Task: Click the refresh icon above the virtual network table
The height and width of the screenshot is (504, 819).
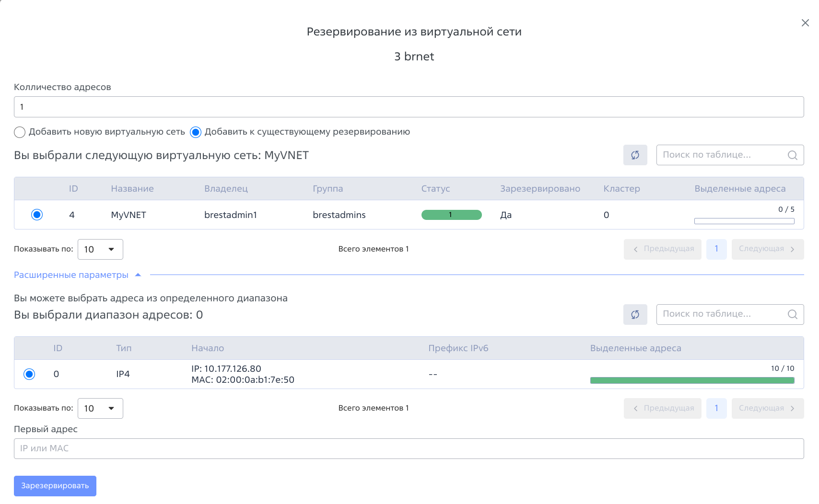Action: [635, 155]
